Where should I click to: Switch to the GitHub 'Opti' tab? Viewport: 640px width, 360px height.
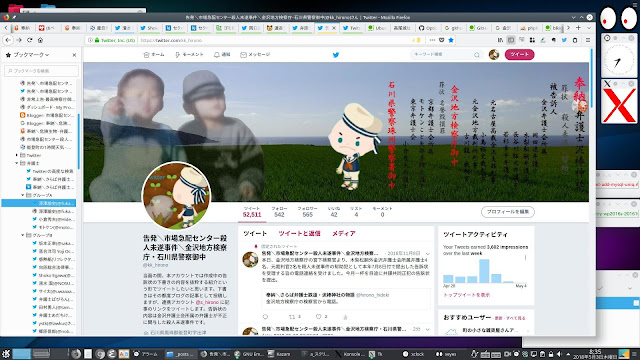click(x=428, y=28)
